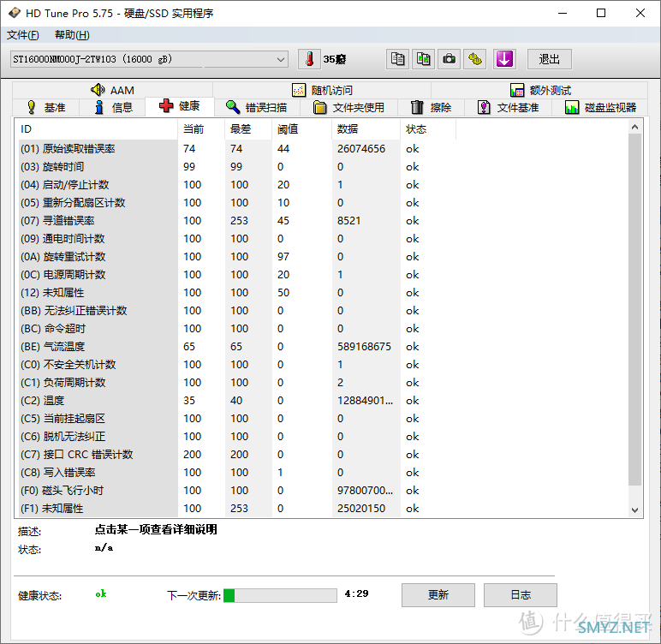The height and width of the screenshot is (644, 661).
Task: Click data value 589168675
Action: (x=364, y=347)
